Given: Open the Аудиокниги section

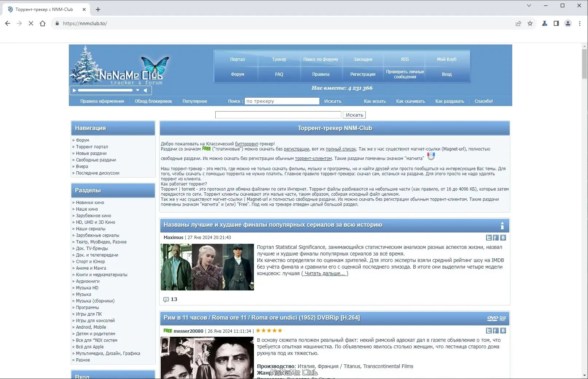Looking at the screenshot, I should 87,281.
